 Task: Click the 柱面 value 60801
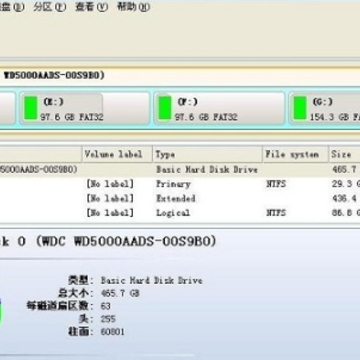click(112, 332)
